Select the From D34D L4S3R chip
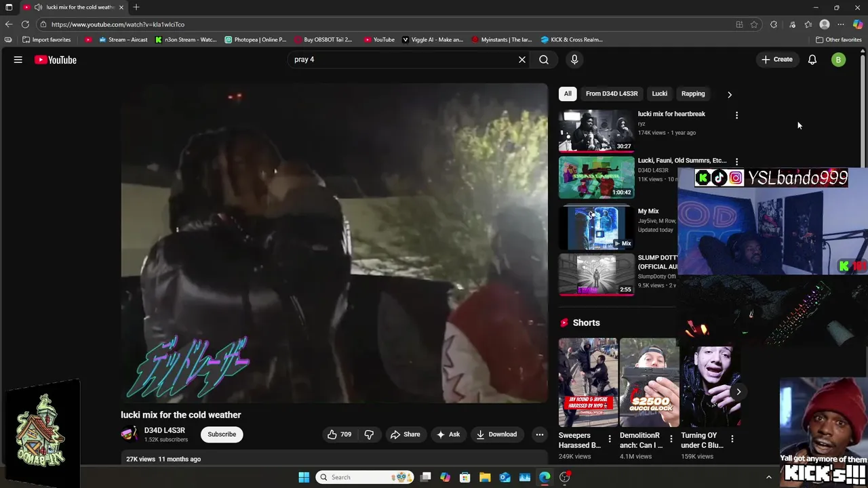Viewport: 868px width, 488px height. coord(612,94)
